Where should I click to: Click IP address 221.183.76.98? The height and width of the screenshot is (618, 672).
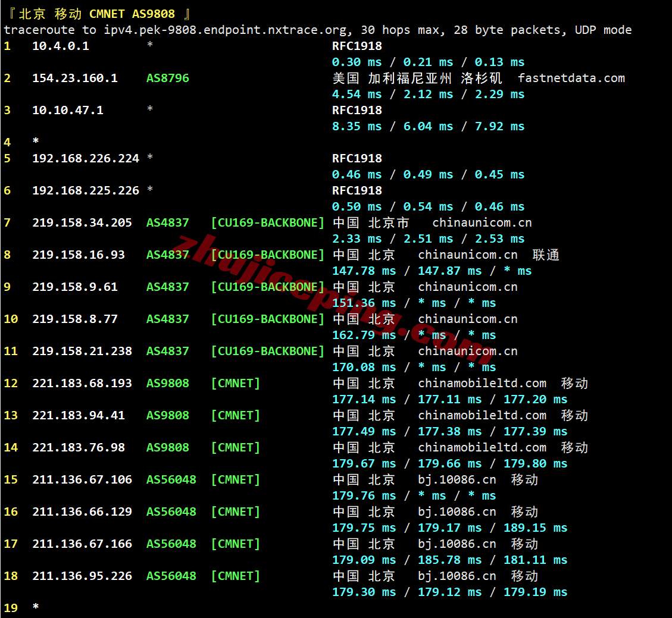coord(79,447)
